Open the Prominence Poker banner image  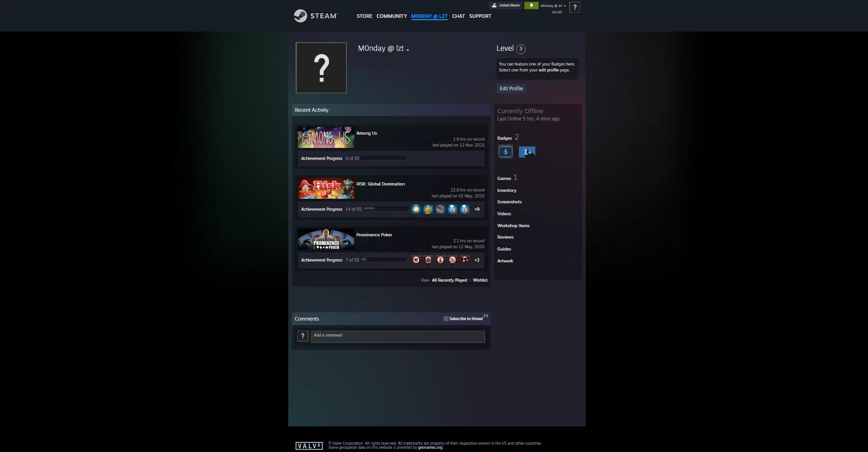[x=326, y=239]
